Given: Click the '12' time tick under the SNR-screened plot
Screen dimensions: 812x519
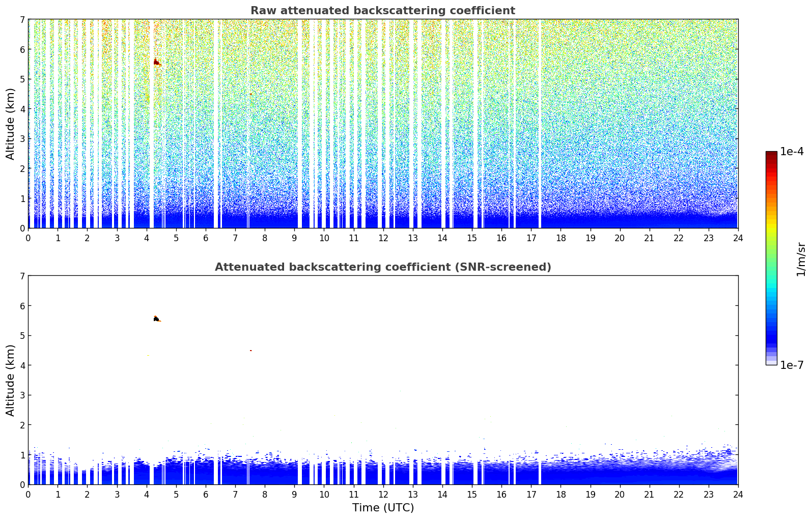Looking at the screenshot, I should (x=383, y=494).
